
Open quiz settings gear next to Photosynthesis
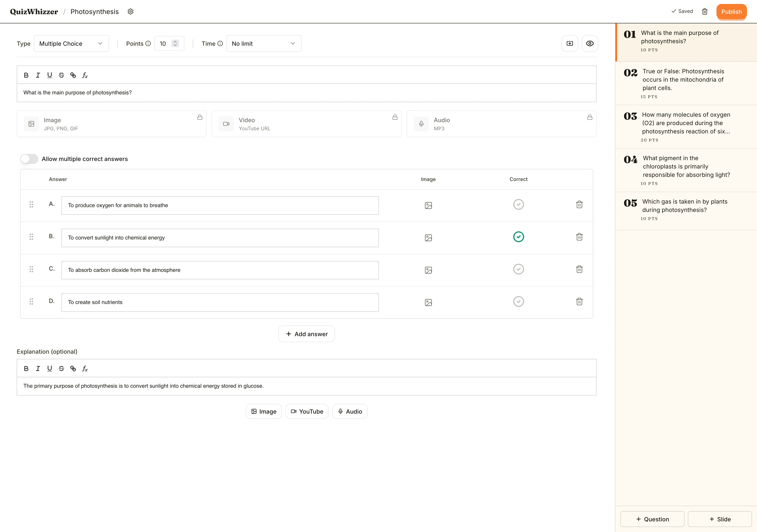tap(131, 11)
